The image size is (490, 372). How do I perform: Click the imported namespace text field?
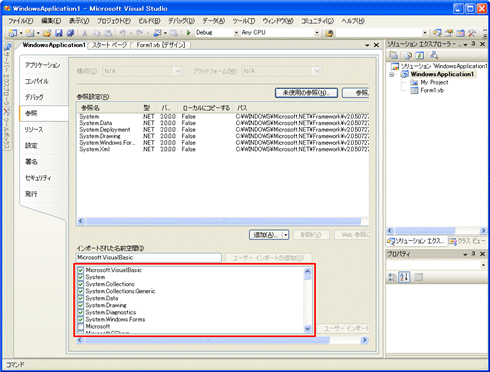(149, 258)
